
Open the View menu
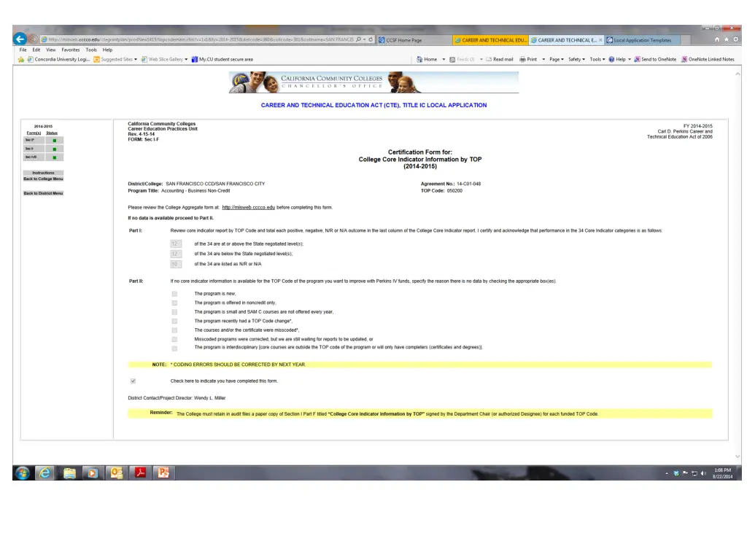51,50
